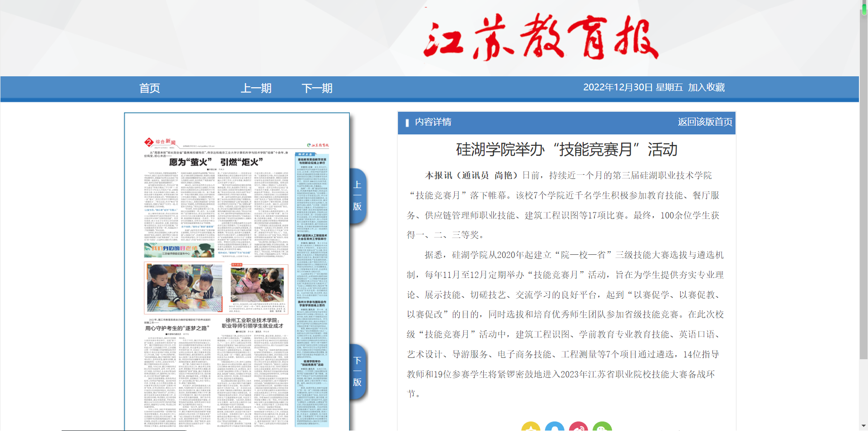This screenshot has width=868, height=431.
Task: Open the 愿为"萤火" 引燃"炬火" headline article
Action: click(x=216, y=162)
